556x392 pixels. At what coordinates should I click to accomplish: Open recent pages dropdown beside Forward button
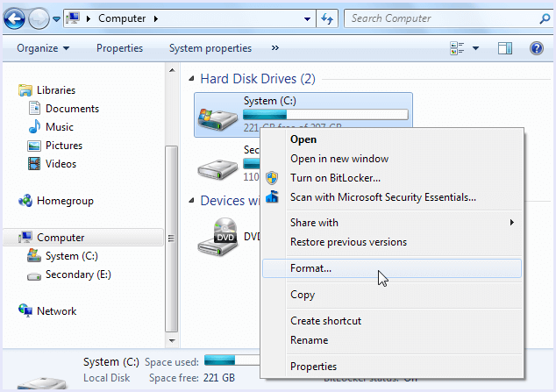(56, 18)
